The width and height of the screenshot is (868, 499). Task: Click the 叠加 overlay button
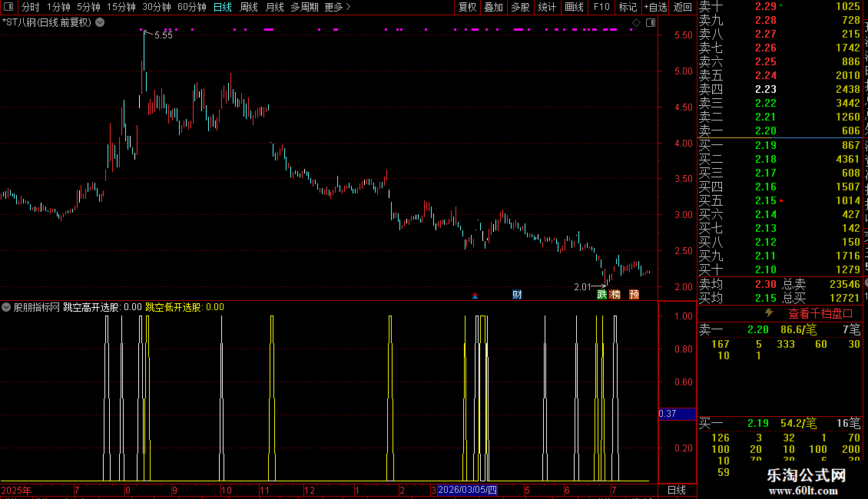493,7
